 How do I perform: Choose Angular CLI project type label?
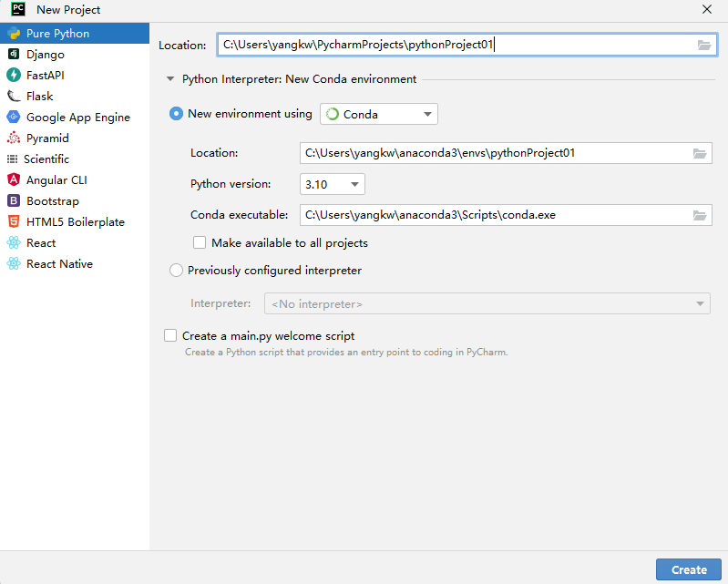click(56, 180)
